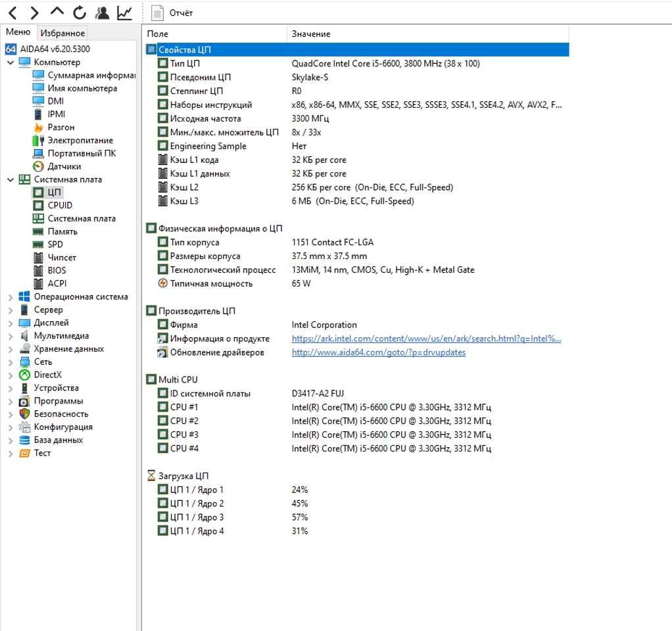Image resolution: width=672 pixels, height=631 pixels.
Task: Open the IPMI icon
Action: click(x=38, y=114)
